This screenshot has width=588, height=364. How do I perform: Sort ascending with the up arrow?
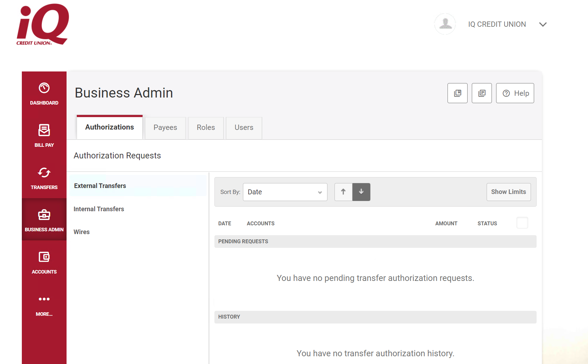pyautogui.click(x=343, y=192)
